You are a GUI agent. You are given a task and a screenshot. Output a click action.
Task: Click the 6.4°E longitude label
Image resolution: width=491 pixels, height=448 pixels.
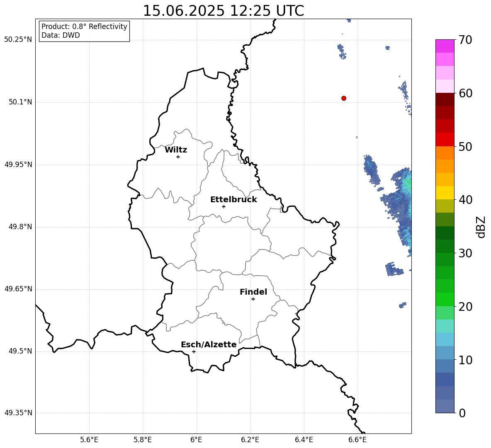click(x=304, y=440)
